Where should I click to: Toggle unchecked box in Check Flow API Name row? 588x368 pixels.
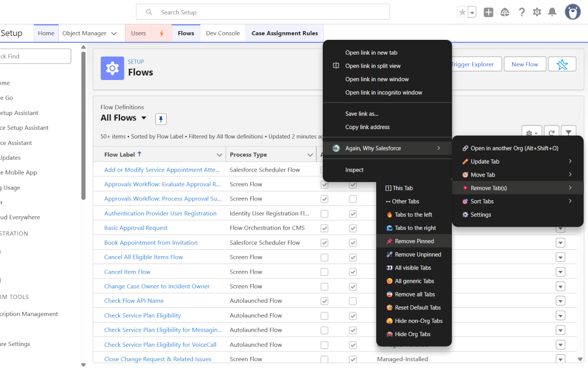click(353, 301)
